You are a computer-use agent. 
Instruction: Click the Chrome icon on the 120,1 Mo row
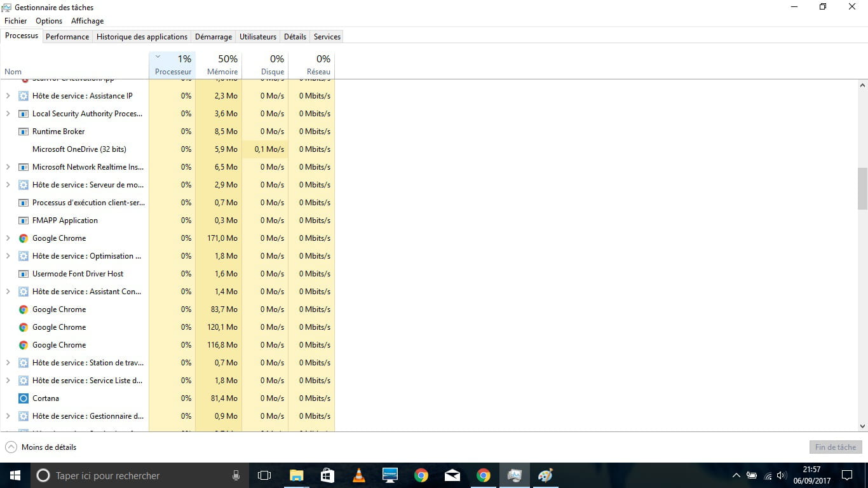coord(24,327)
